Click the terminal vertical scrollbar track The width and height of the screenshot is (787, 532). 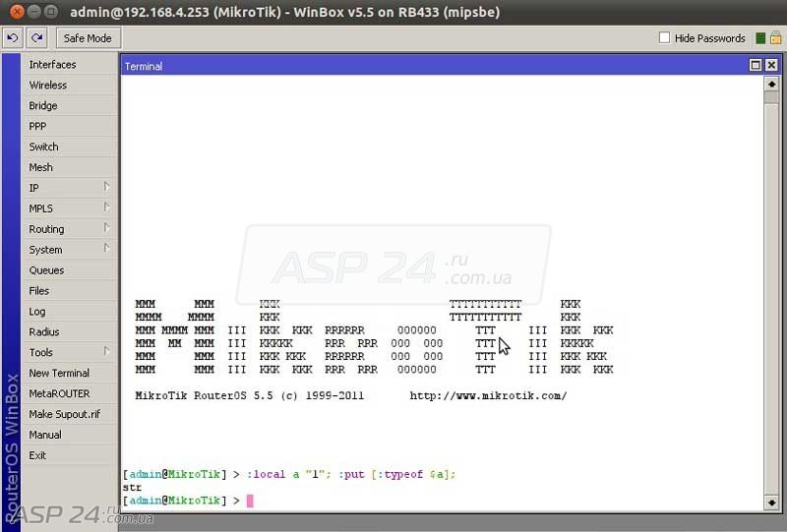click(x=771, y=295)
